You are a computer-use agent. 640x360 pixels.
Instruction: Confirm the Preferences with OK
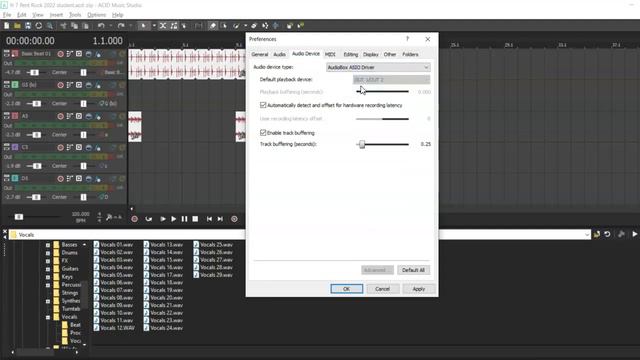[347, 289]
